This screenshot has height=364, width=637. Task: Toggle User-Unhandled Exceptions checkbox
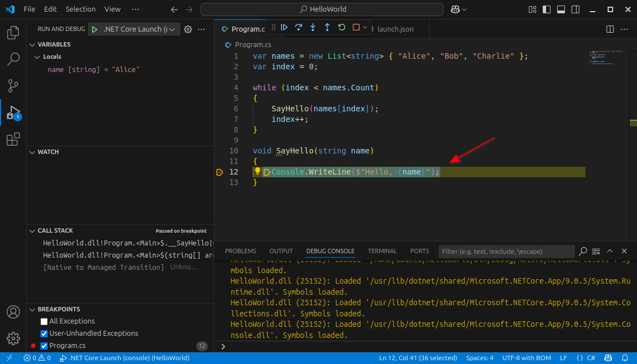click(x=44, y=334)
